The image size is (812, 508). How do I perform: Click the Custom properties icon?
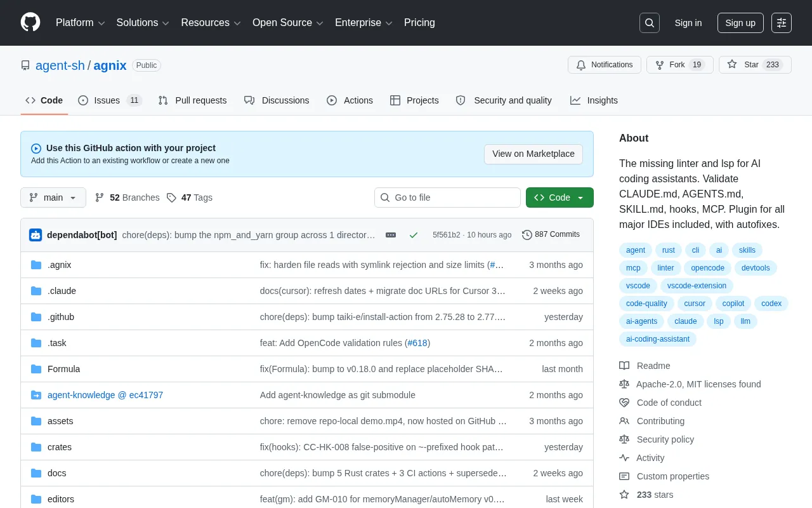point(624,476)
